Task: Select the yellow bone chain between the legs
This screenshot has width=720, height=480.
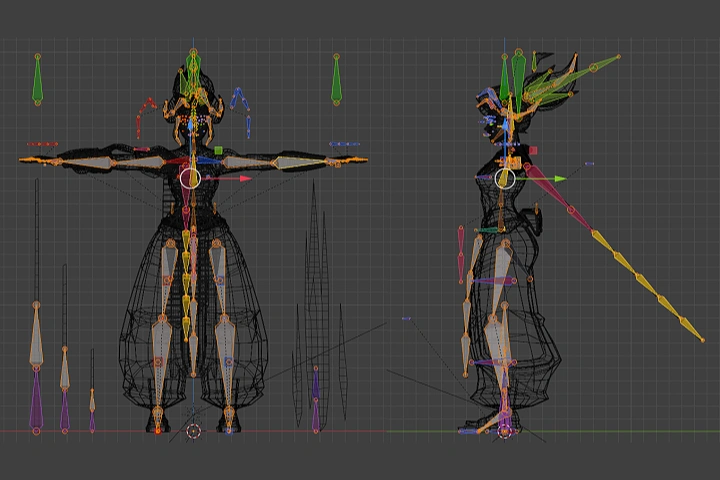Action: click(186, 285)
